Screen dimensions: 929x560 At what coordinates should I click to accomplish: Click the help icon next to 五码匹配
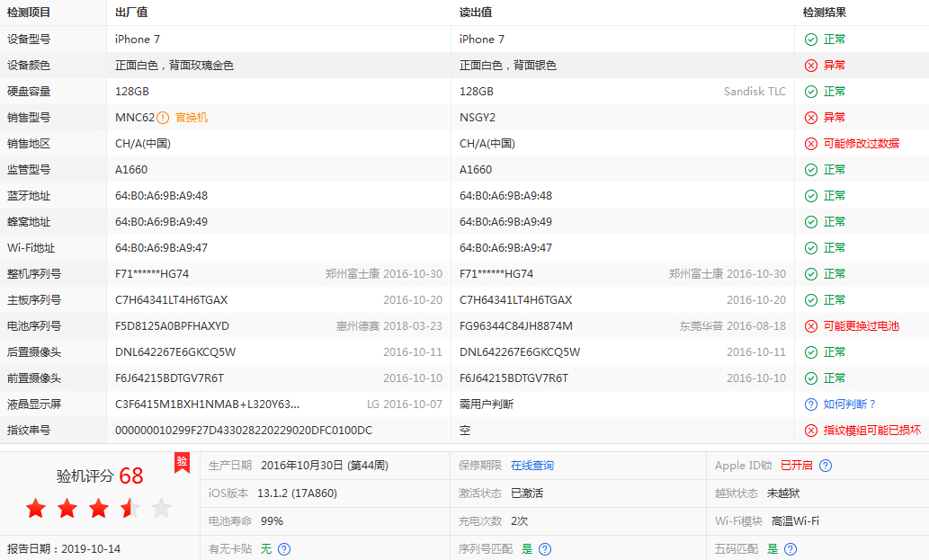tap(791, 549)
